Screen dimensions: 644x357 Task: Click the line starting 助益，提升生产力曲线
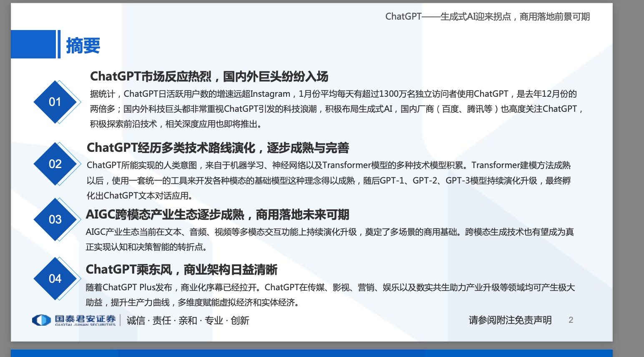coord(193,303)
